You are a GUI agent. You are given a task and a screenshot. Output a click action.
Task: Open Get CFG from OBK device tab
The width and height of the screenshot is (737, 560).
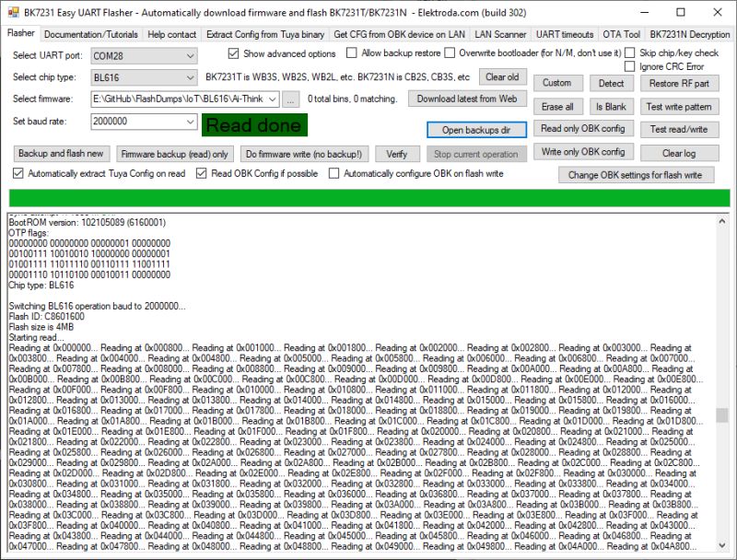tap(399, 34)
